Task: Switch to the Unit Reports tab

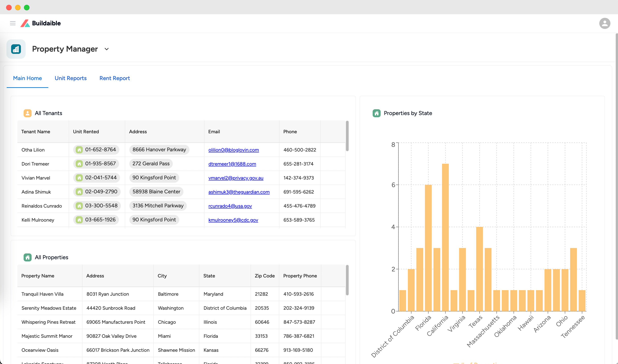Action: [x=71, y=78]
